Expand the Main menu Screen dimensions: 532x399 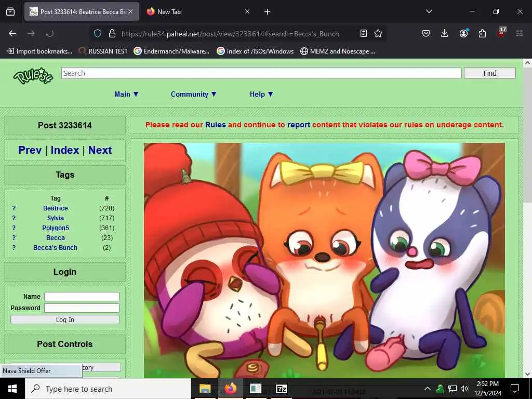point(127,95)
